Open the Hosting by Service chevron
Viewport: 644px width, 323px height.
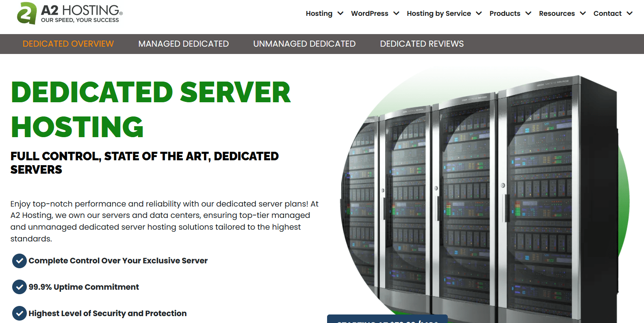(479, 13)
